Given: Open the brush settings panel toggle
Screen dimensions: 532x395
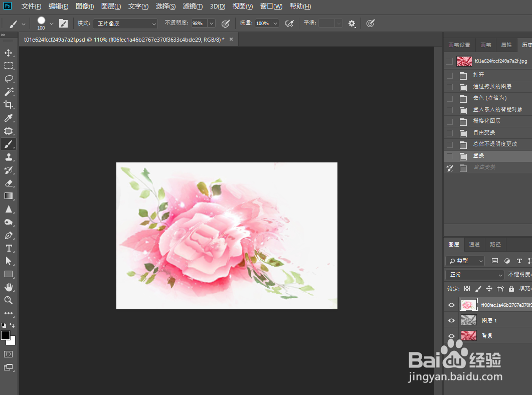Looking at the screenshot, I should point(64,24).
